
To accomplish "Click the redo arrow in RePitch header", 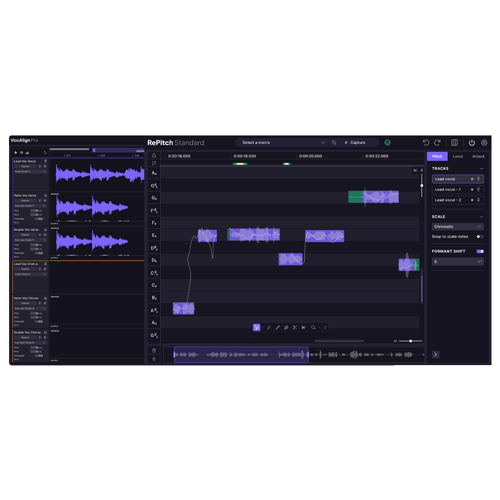I will (437, 143).
